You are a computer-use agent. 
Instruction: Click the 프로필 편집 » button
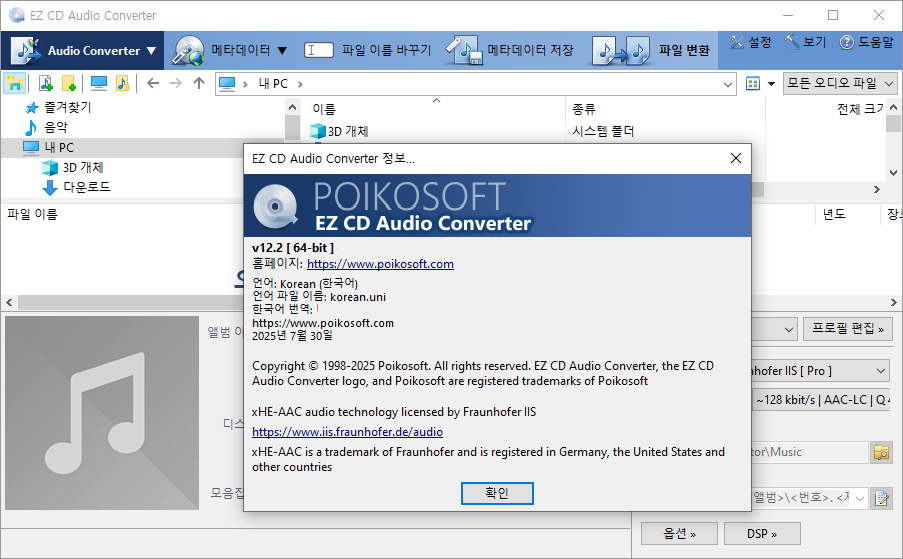pos(848,329)
